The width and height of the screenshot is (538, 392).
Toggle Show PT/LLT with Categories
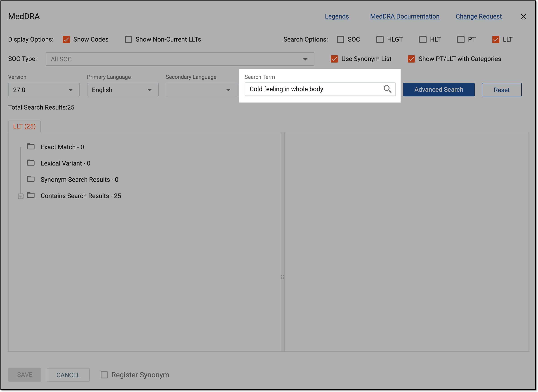coord(411,59)
